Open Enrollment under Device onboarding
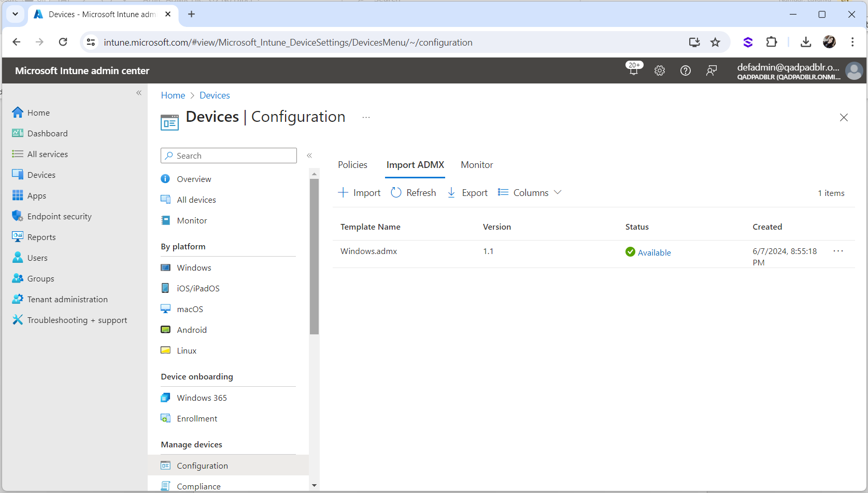 point(189,418)
